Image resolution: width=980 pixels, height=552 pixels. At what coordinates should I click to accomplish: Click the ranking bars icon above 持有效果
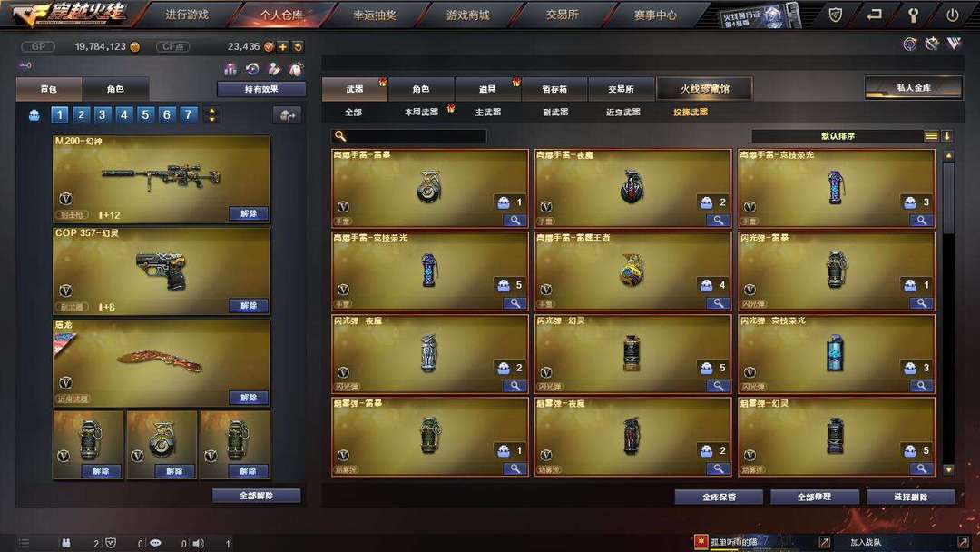230,69
